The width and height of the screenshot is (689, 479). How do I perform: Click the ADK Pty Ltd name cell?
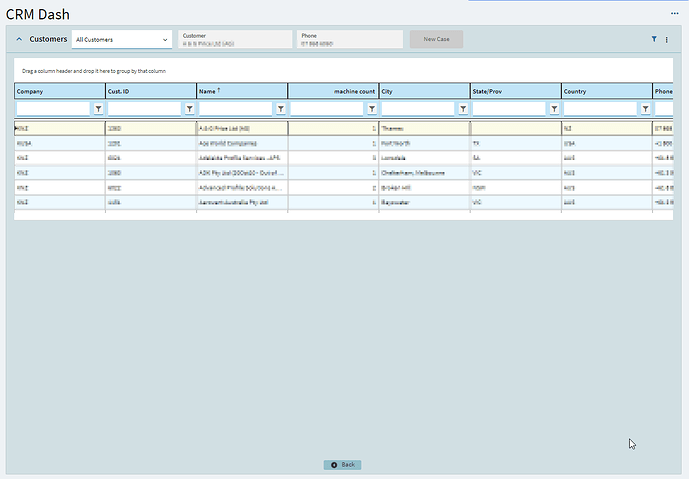(x=242, y=173)
